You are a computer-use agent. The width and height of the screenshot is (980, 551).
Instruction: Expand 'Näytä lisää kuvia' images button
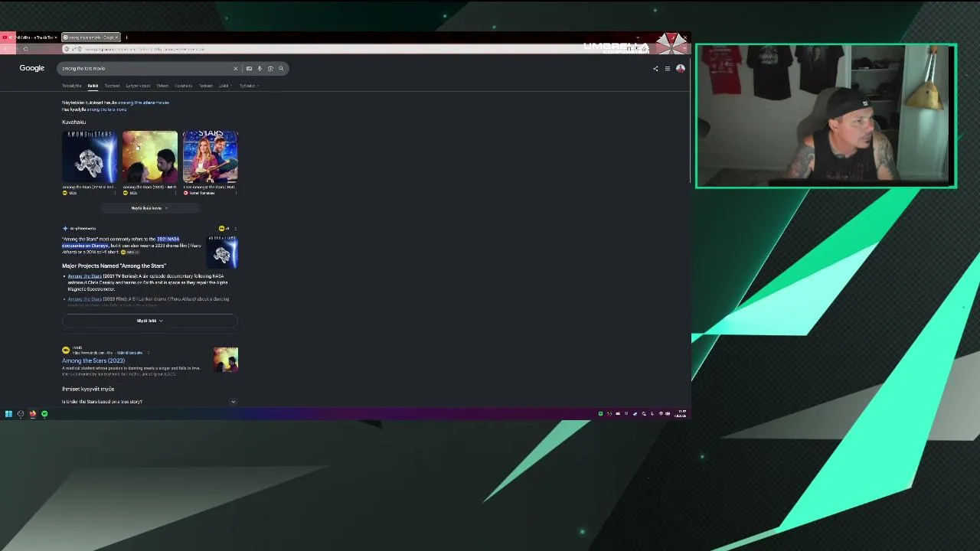[149, 208]
